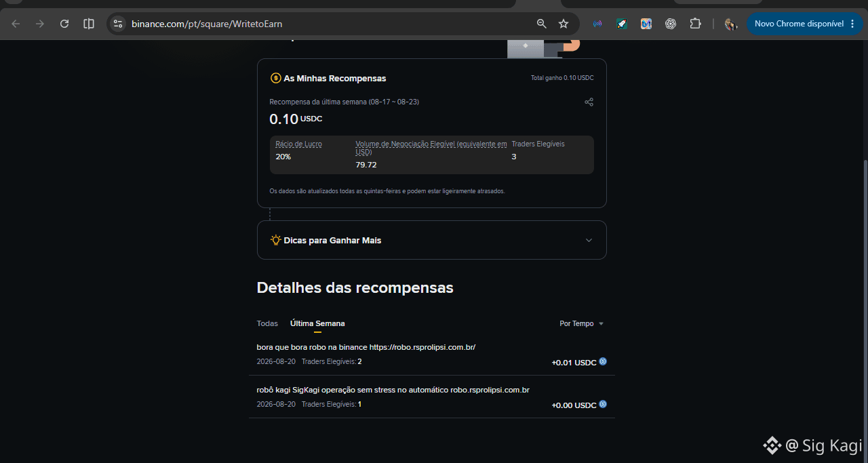This screenshot has width=868, height=463.
Task: Click USDC coin icon next to +0.00 USDC
Action: click(x=603, y=405)
